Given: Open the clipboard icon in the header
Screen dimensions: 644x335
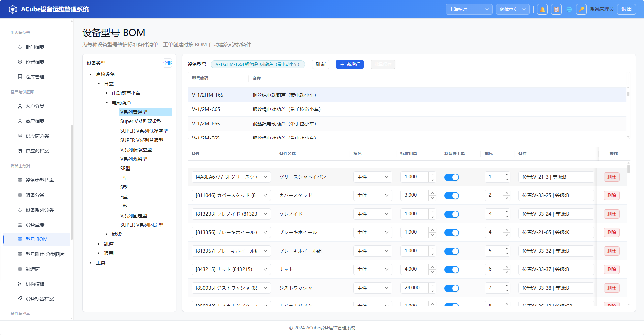Looking at the screenshot, I should 556,9.
